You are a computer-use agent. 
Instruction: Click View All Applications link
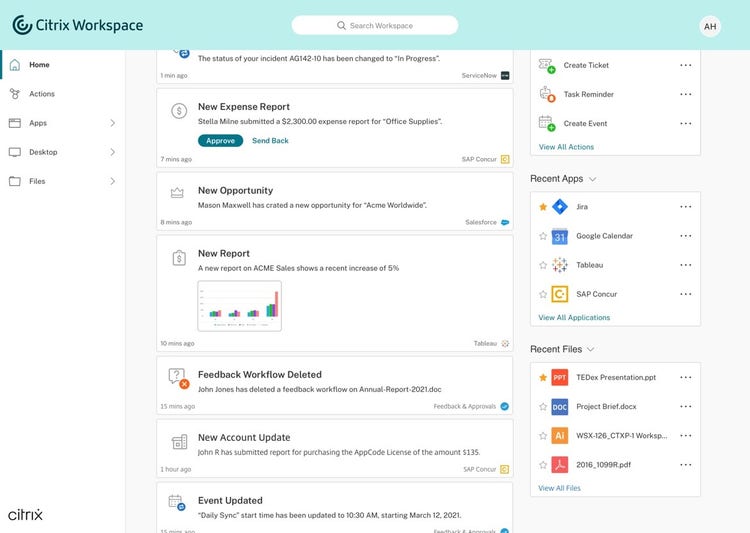click(574, 318)
